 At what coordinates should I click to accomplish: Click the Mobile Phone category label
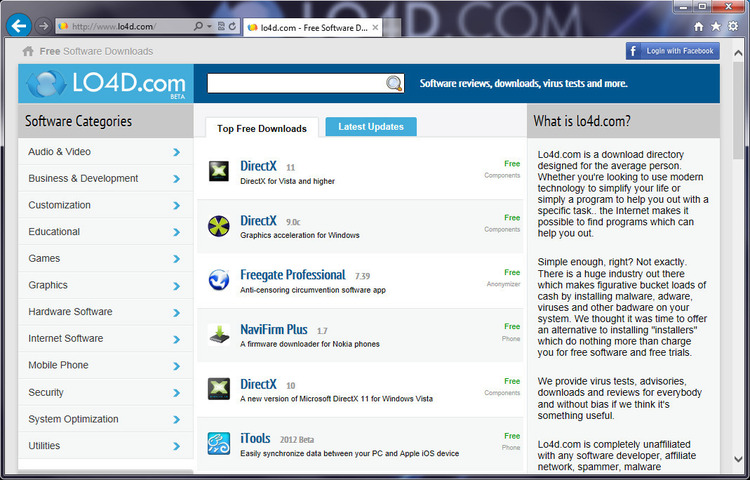[x=58, y=365]
